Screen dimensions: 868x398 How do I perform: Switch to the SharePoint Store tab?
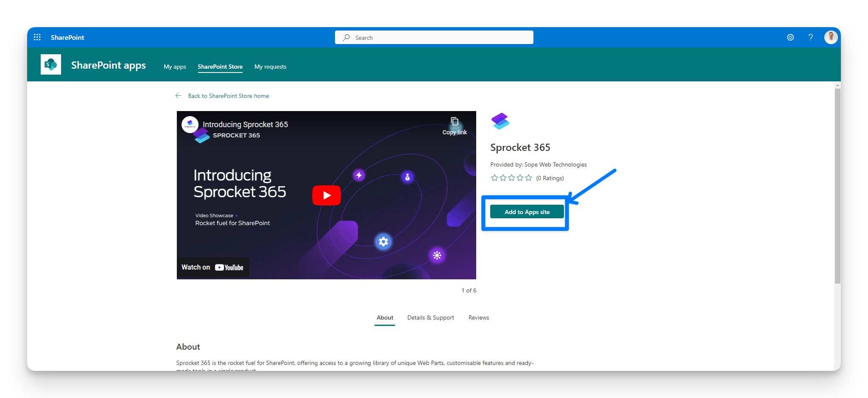pyautogui.click(x=220, y=67)
